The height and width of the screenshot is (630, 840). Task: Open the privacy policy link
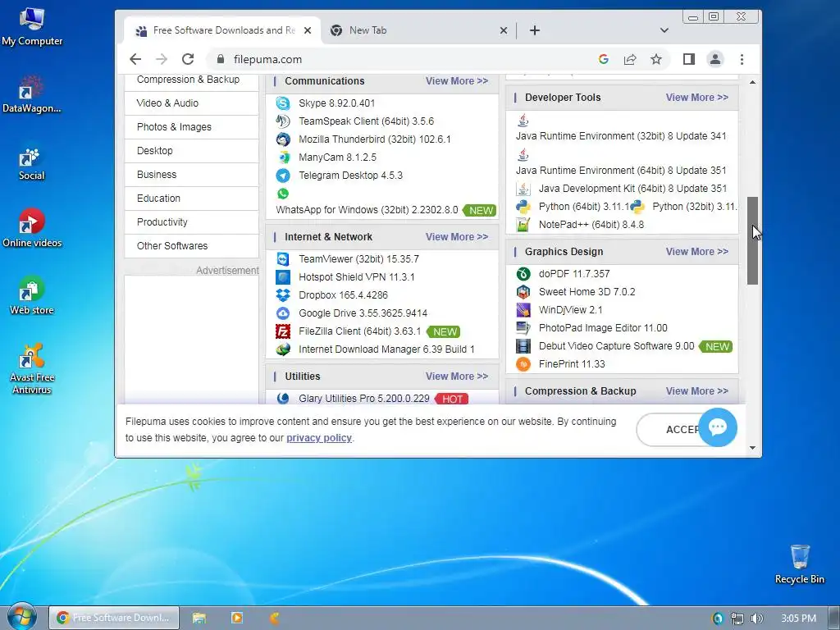319,438
